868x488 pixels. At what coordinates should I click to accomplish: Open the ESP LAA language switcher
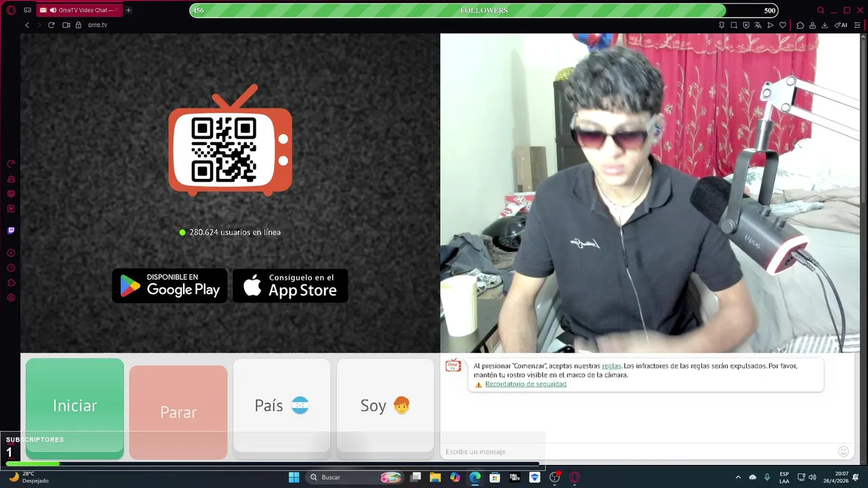[x=784, y=477]
